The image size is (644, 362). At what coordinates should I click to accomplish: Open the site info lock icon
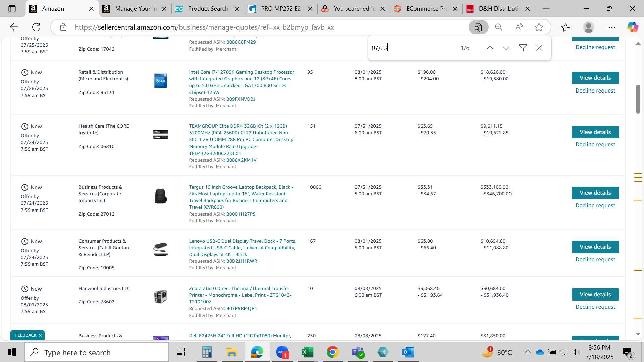coord(63,27)
